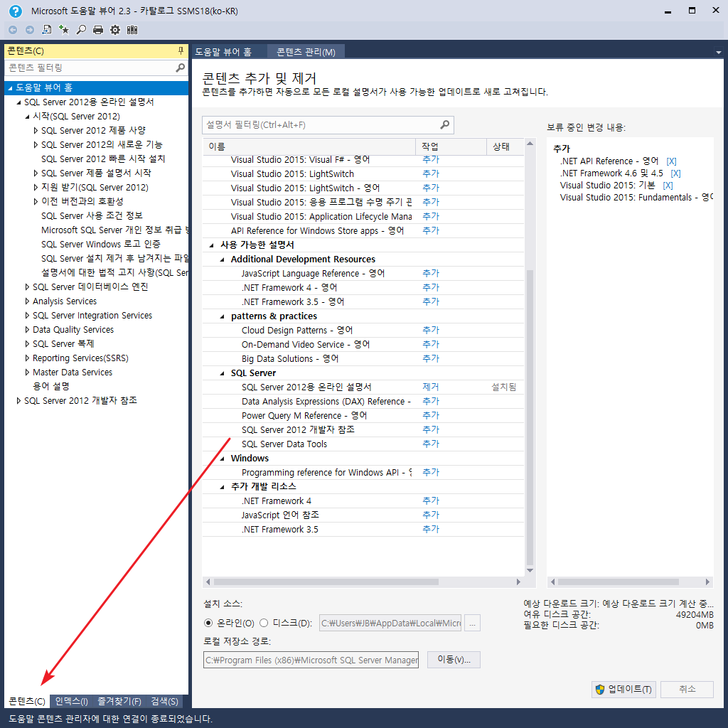Click the 업데이트 button
The image size is (728, 728).
(x=623, y=690)
